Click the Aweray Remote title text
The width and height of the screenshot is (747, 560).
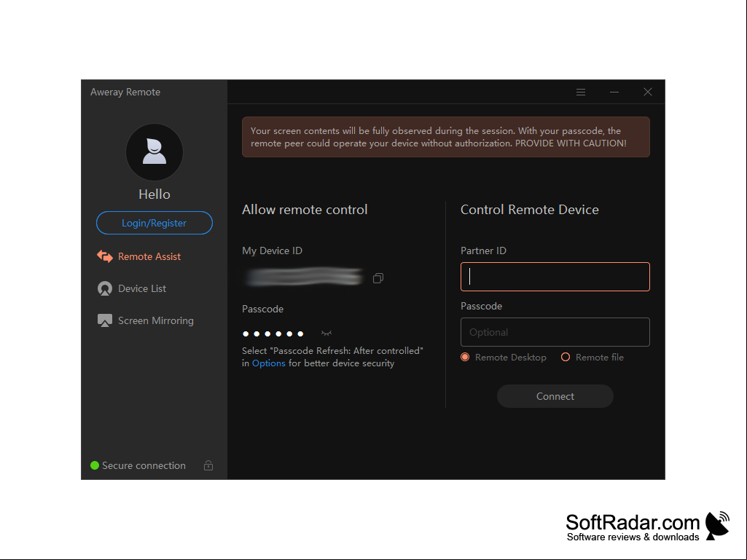[125, 92]
